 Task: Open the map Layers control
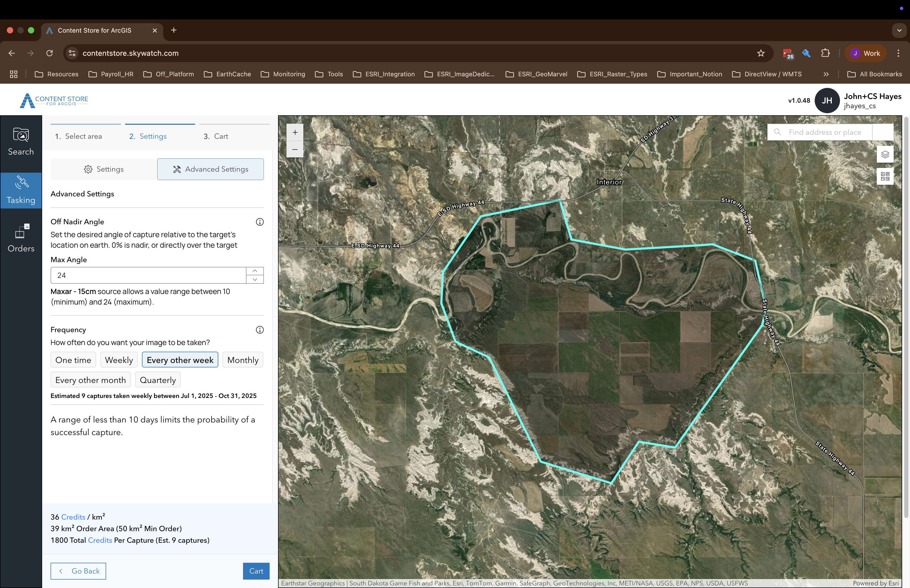point(885,154)
